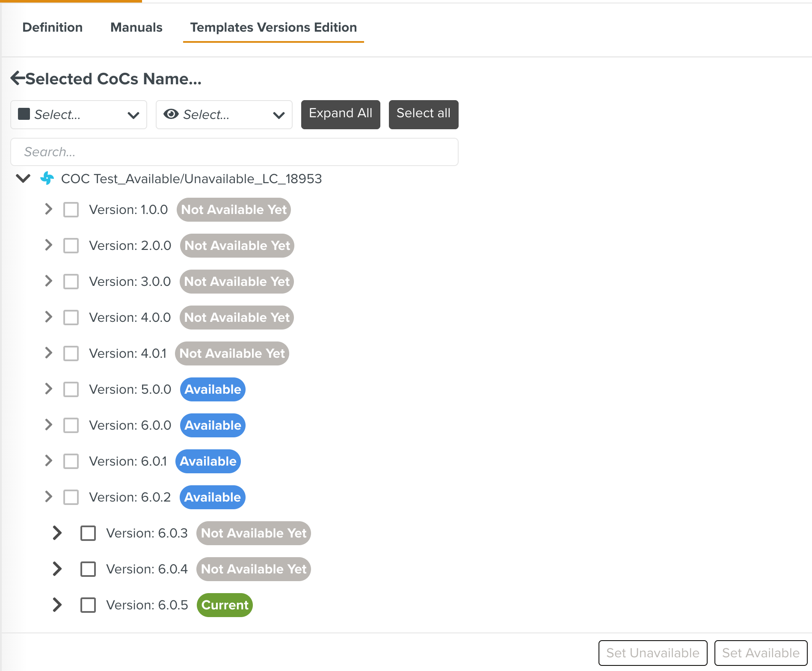Click the Current badge on Version 6.0.5
This screenshot has height=671, width=812.
tap(225, 605)
